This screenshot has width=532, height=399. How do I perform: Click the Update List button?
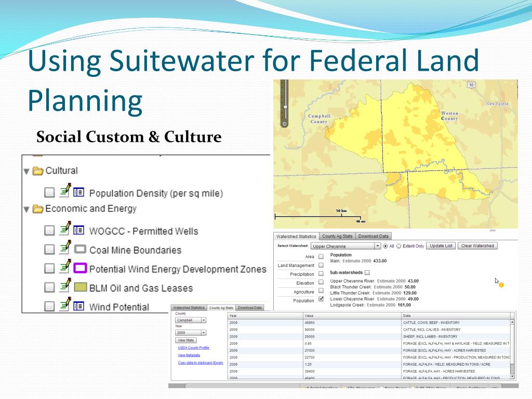[x=441, y=246]
